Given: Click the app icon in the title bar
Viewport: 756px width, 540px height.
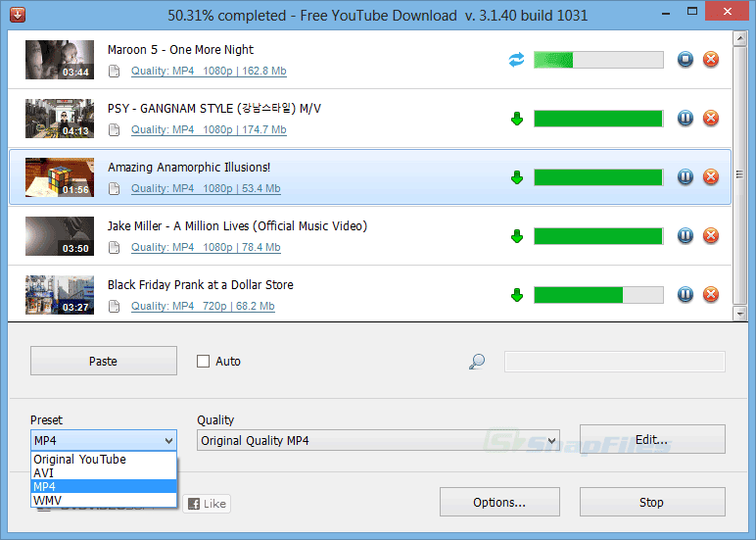Looking at the screenshot, I should [x=18, y=15].
